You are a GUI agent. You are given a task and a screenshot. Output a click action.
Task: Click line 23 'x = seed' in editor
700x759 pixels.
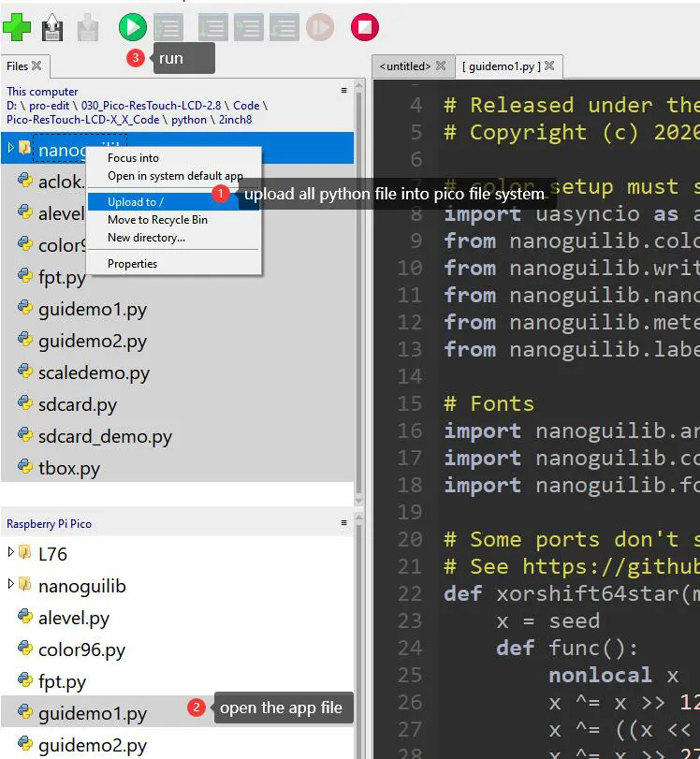548,620
